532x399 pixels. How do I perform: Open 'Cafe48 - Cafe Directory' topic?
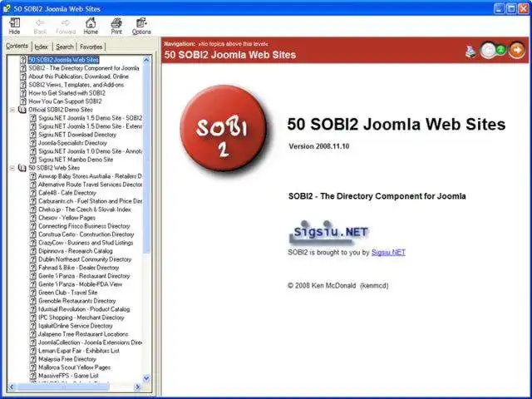pos(67,193)
